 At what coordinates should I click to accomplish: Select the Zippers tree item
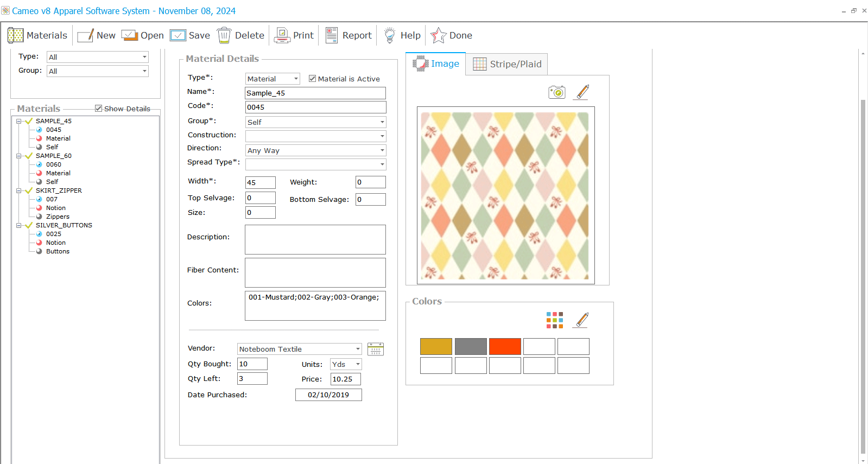pyautogui.click(x=58, y=217)
